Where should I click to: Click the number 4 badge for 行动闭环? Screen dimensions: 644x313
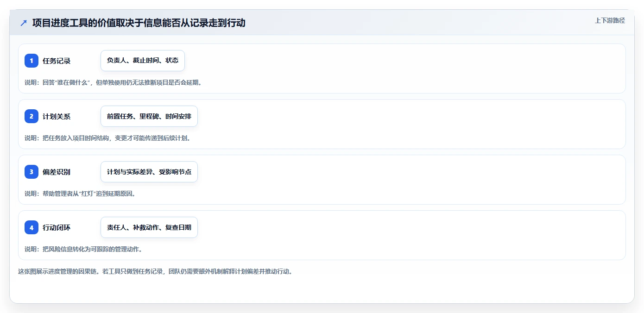(x=32, y=227)
